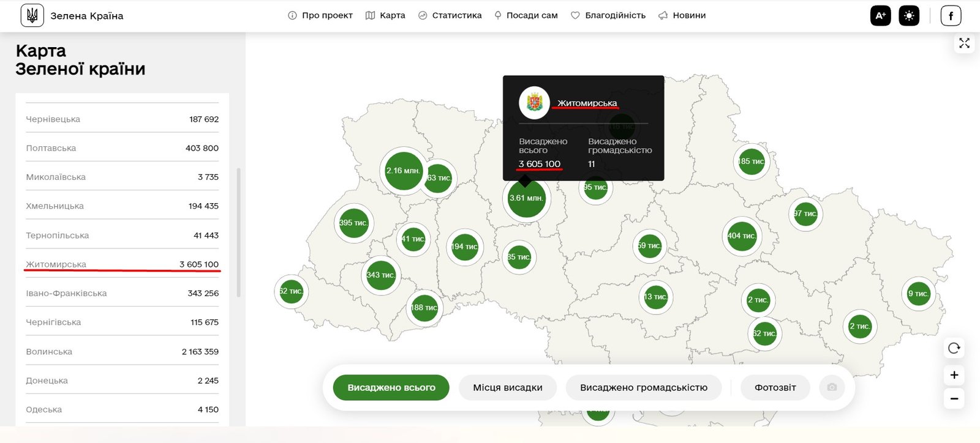
Task: Select the 52 тис. leftmost map marker
Action: point(291,291)
